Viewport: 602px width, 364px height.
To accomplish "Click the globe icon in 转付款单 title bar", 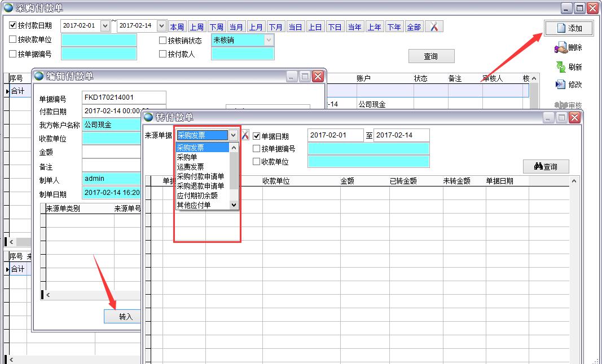I will pos(148,117).
